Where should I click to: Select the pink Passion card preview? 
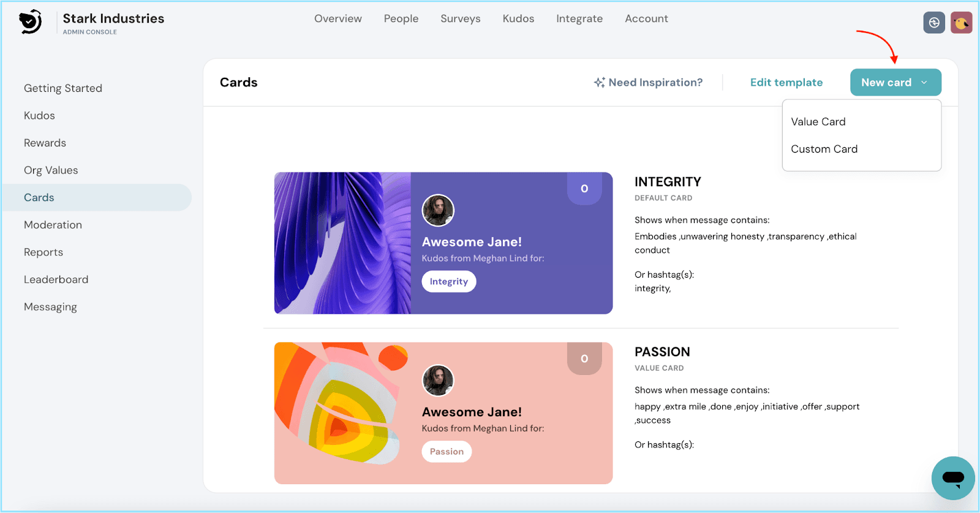[443, 412]
